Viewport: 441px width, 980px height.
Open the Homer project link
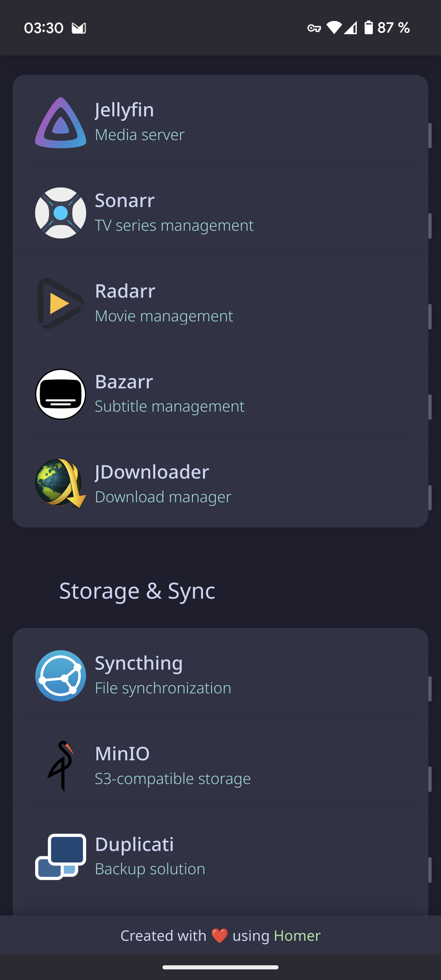click(297, 935)
